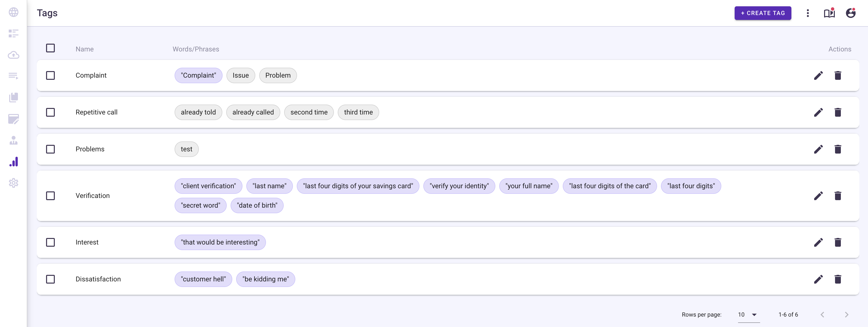Check the Complaint row checkbox
The image size is (868, 327).
tap(50, 75)
